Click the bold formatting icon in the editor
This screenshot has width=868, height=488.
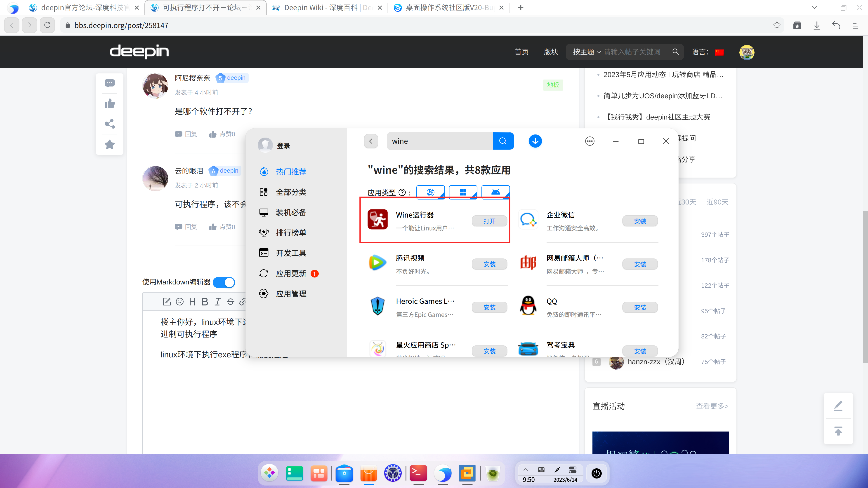205,301
